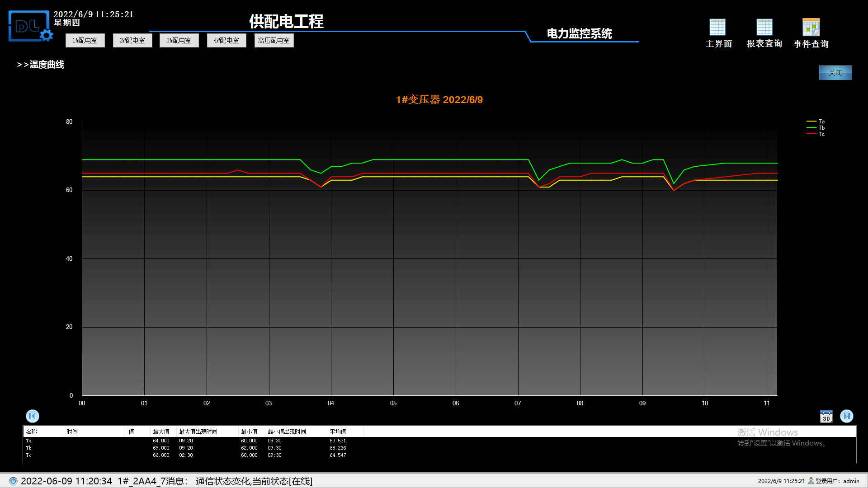Open the 4#配电室 room page
The height and width of the screenshot is (488, 868).
pos(226,41)
